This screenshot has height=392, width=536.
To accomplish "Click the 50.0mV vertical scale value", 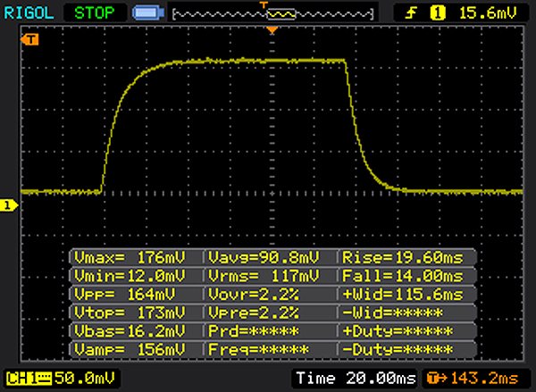I will pos(85,379).
